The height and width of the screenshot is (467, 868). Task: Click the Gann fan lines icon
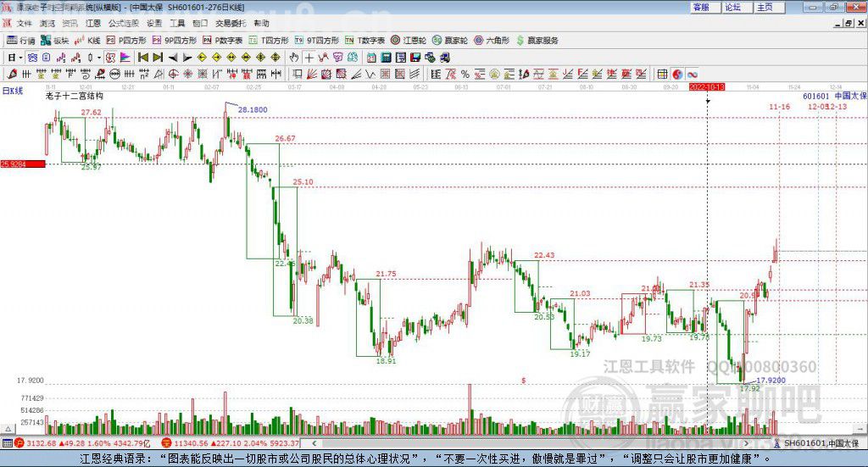311,74
